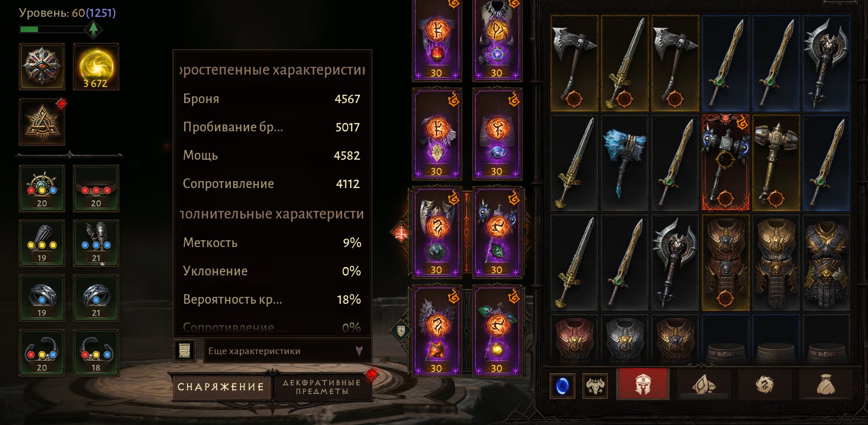Click the dropdown arrow in Еще характеристики
Viewport: 868px width, 425px height.
[x=359, y=351]
